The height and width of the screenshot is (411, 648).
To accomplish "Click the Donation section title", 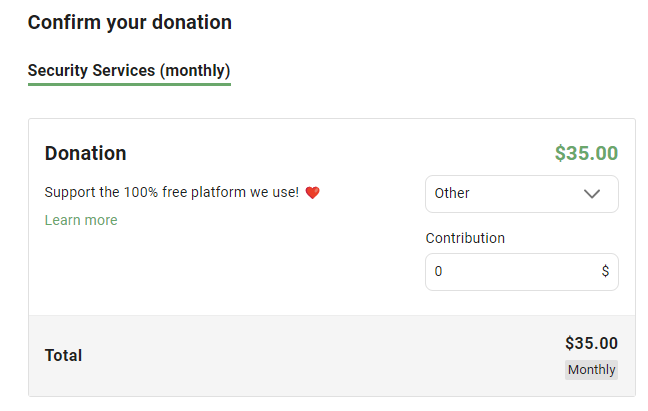I will (86, 153).
